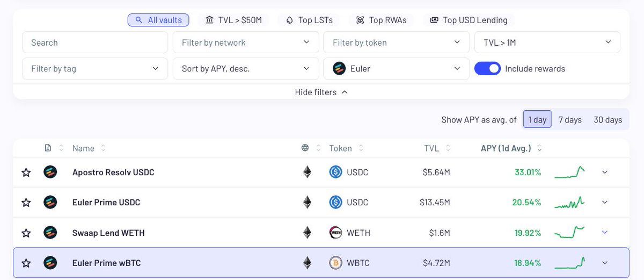Image resolution: width=644 pixels, height=280 pixels.
Task: Open the Euler Prime wBTC vault name
Action: click(x=107, y=263)
